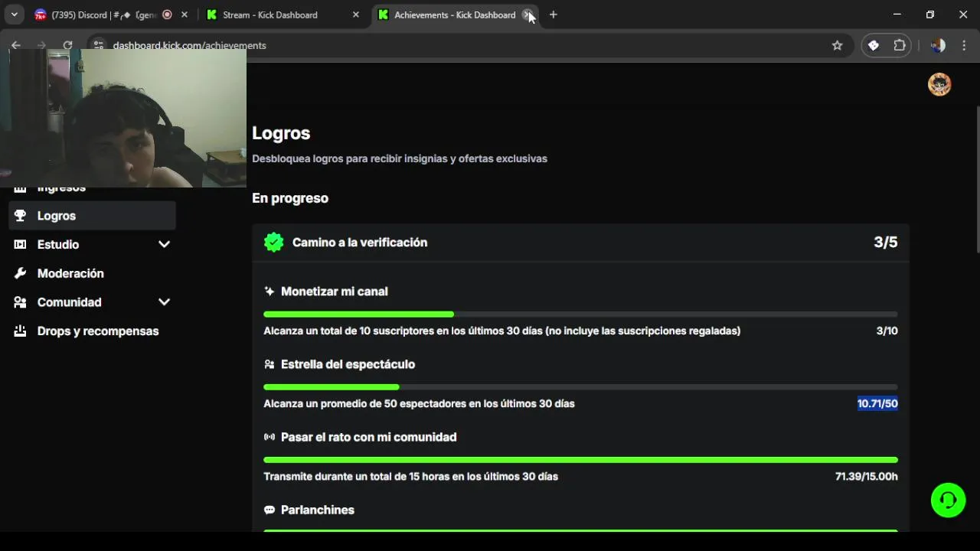Open the Chrome profile icon
Viewport: 980px width, 551px height.
(938, 45)
